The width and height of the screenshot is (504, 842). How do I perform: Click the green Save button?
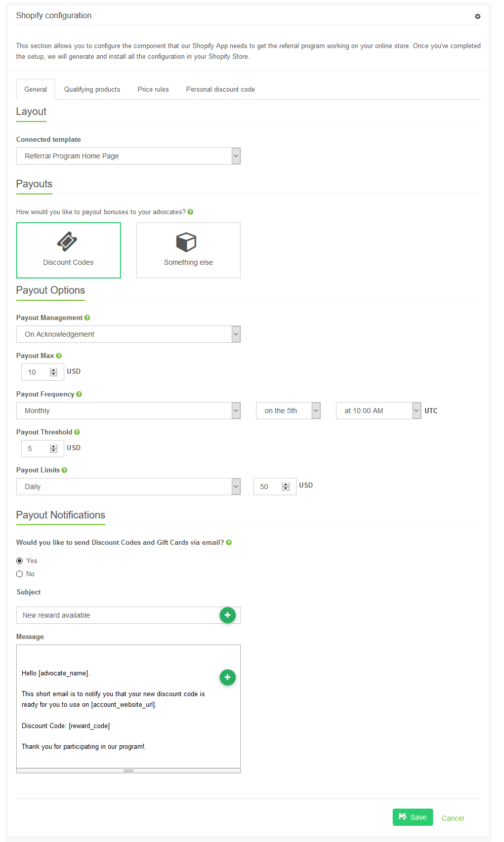tap(413, 817)
